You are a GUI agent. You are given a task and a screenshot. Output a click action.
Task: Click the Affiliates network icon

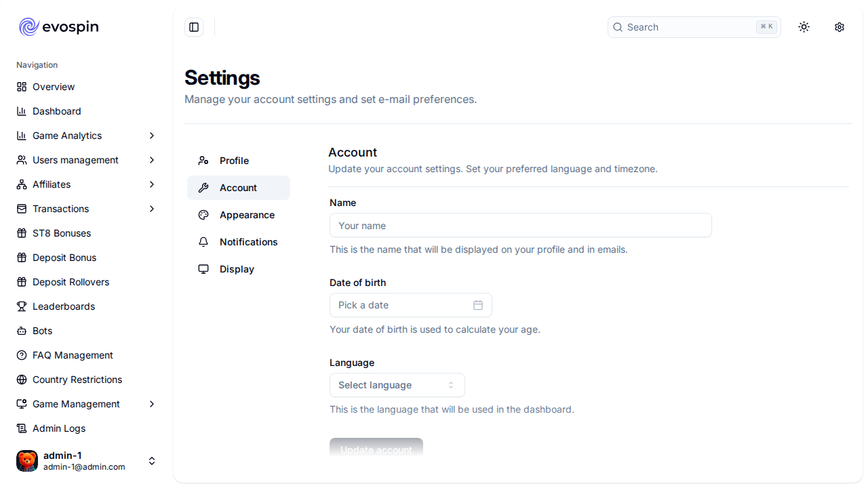22,184
